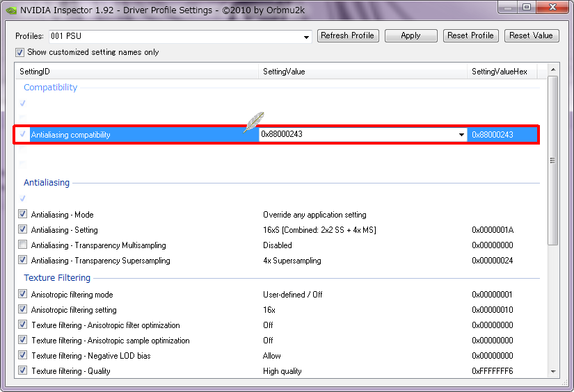
Task: Click the Reset Value button
Action: (x=532, y=36)
